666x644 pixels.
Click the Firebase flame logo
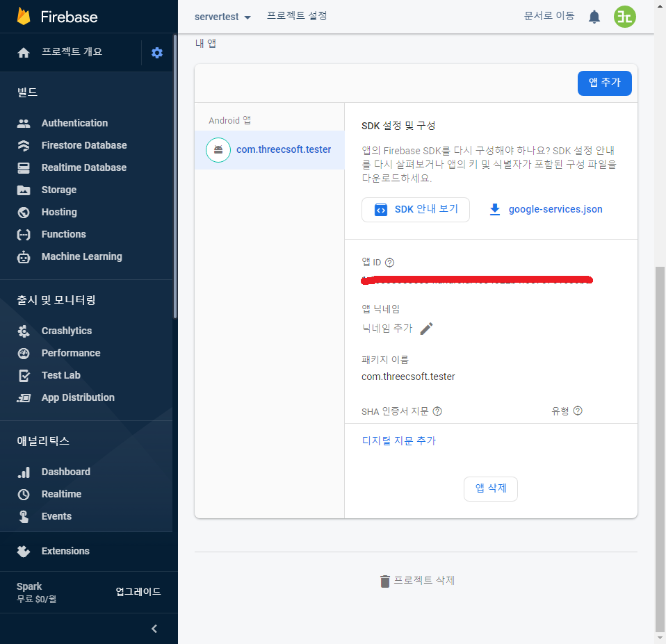[24, 17]
